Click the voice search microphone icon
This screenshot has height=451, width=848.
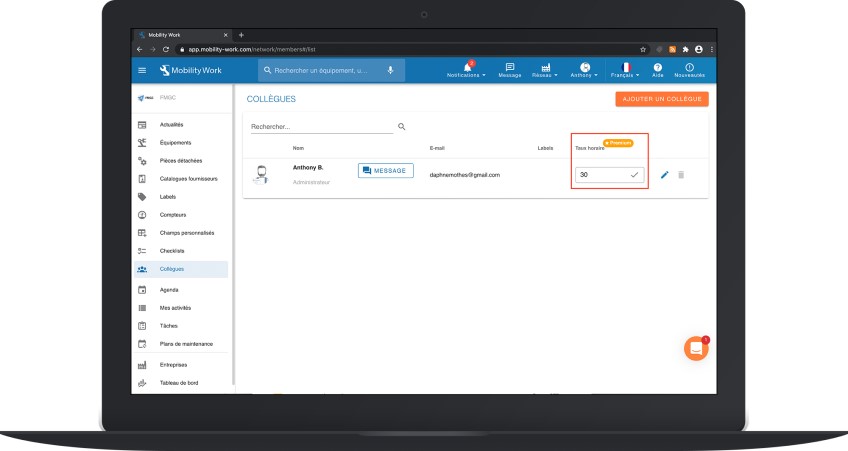tap(390, 70)
